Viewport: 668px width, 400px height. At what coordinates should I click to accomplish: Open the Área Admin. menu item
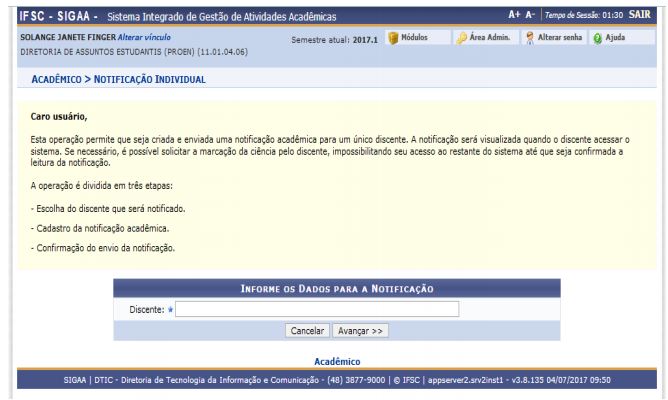pyautogui.click(x=491, y=37)
